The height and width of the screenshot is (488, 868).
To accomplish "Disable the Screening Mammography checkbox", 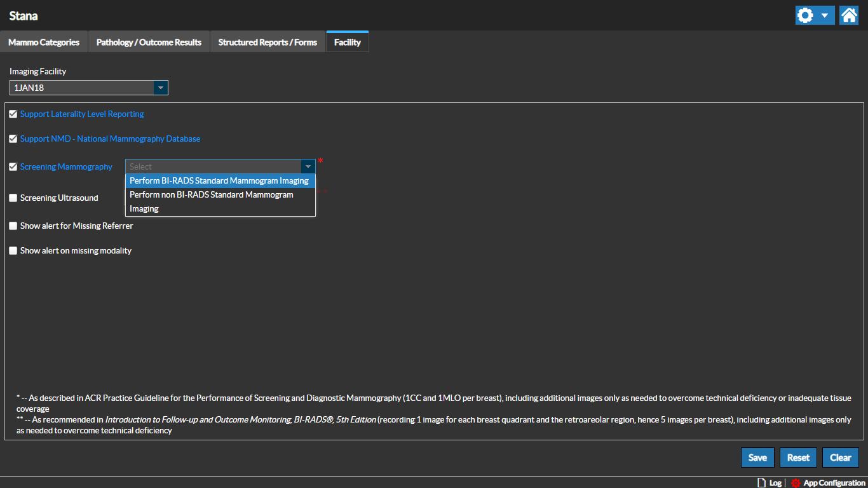I will point(13,167).
